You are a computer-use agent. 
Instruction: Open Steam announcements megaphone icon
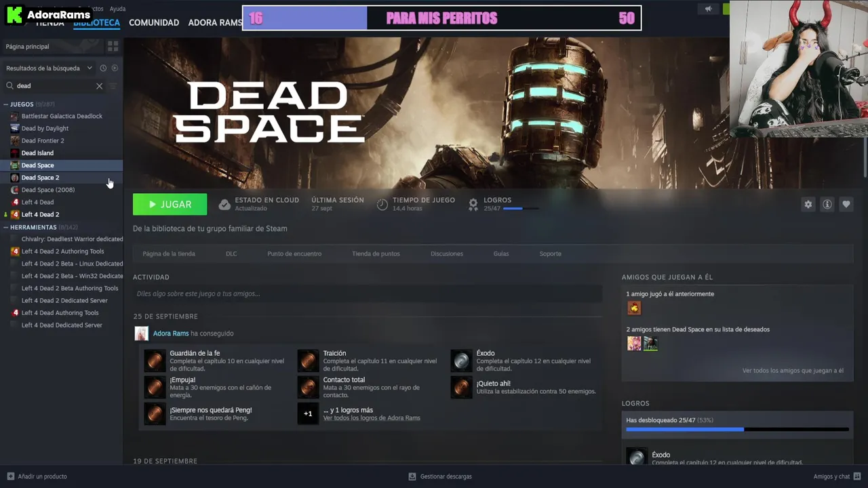(708, 9)
